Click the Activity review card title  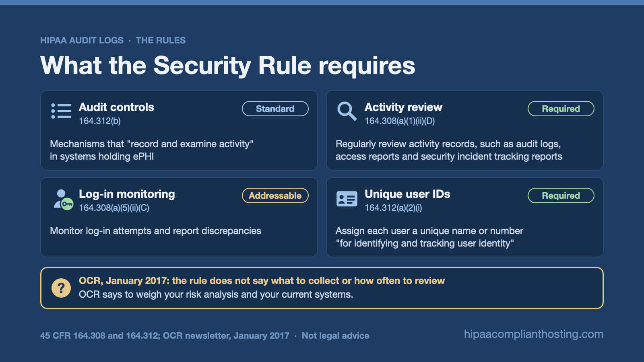click(403, 107)
